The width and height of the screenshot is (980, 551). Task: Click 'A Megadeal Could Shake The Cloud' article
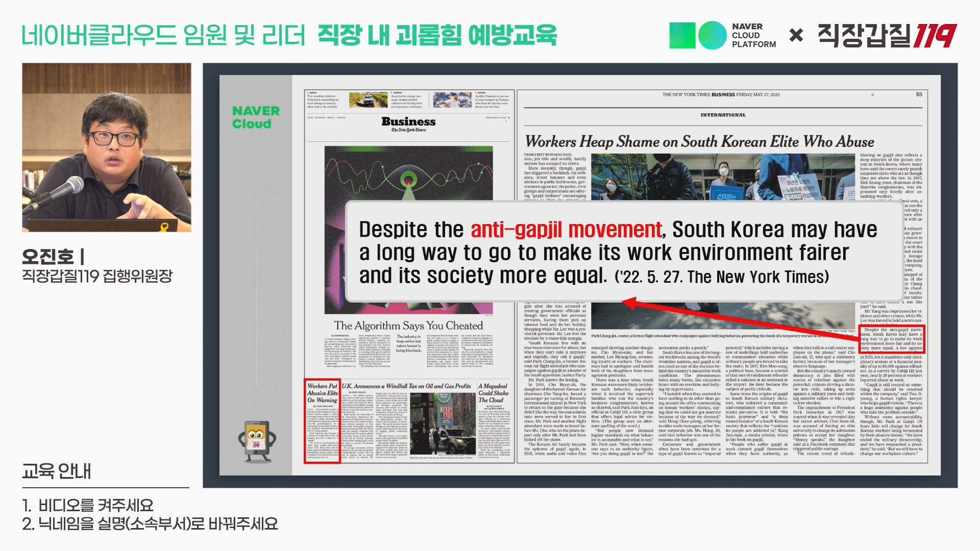pyautogui.click(x=494, y=393)
